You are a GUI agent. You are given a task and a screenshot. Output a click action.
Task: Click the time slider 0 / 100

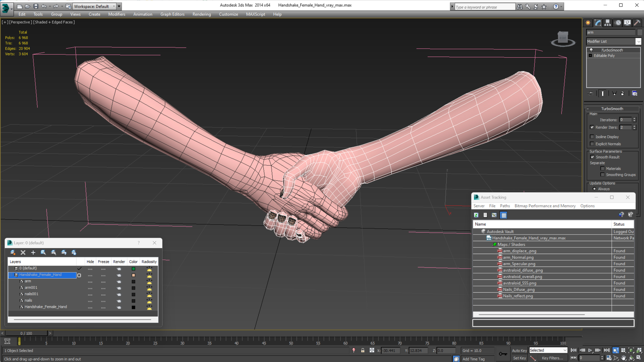[26, 333]
